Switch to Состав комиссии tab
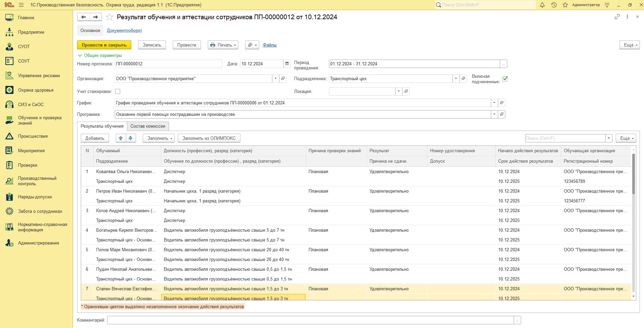 pos(148,126)
